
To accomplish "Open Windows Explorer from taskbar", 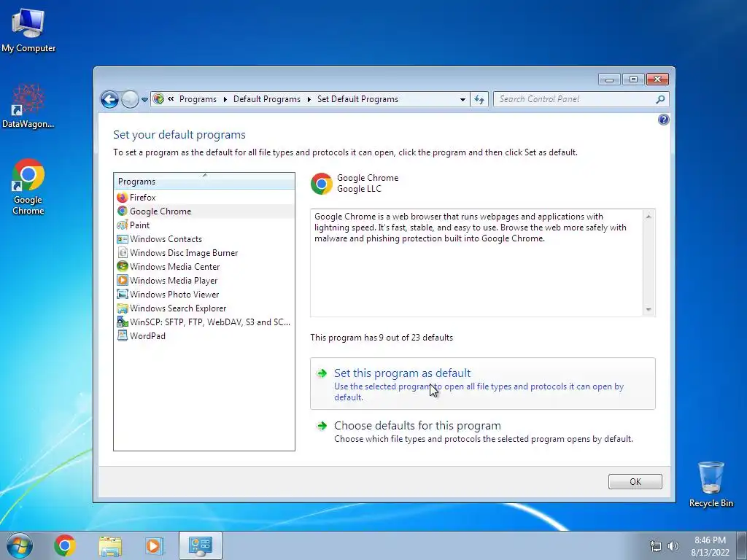I will (110, 545).
